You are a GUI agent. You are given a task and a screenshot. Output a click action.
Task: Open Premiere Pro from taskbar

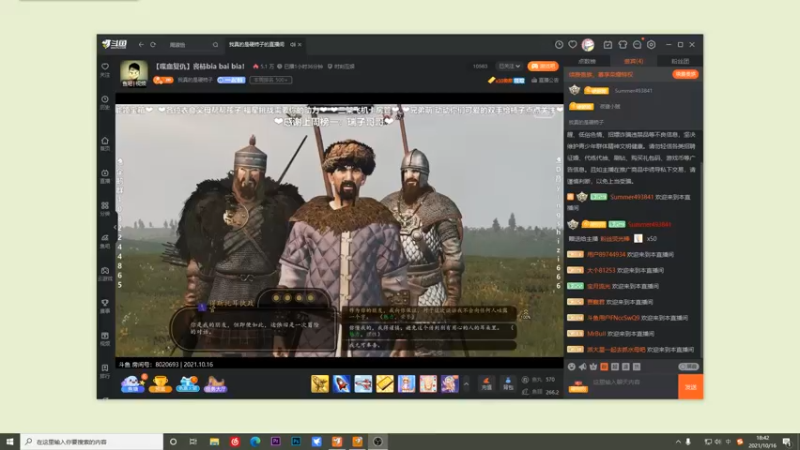click(276, 441)
